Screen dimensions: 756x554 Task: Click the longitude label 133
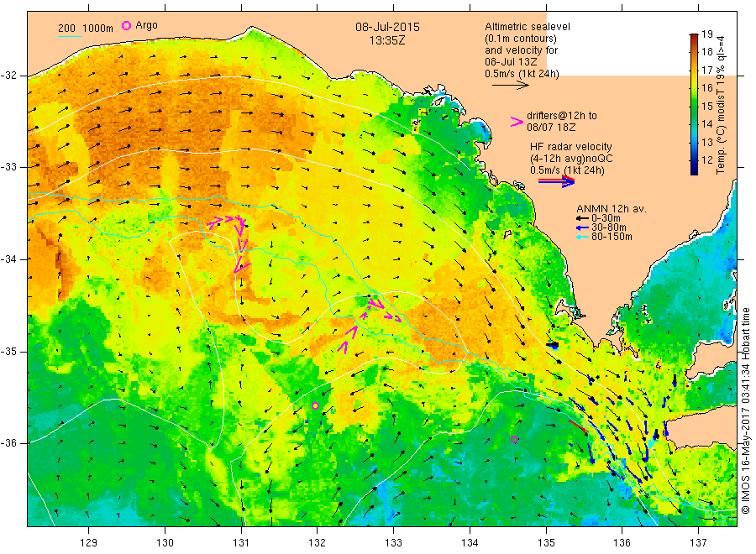[393, 543]
